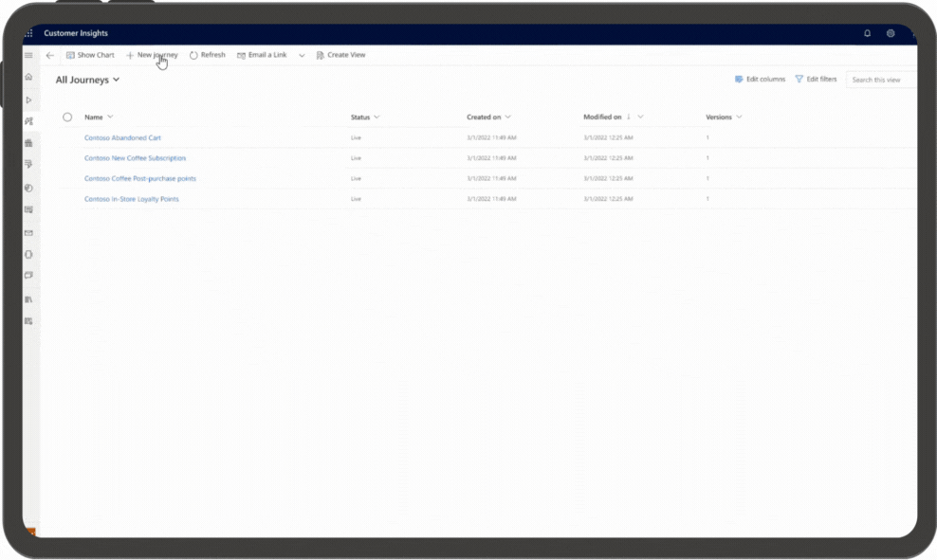
Task: Click Modified on date for New Coffee Subscription
Action: tap(608, 158)
